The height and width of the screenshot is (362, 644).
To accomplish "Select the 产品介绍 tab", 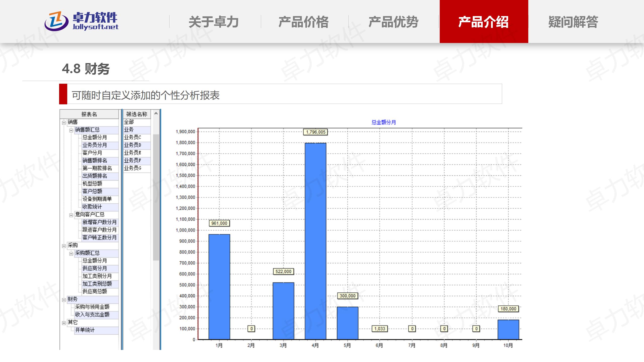I will (484, 22).
